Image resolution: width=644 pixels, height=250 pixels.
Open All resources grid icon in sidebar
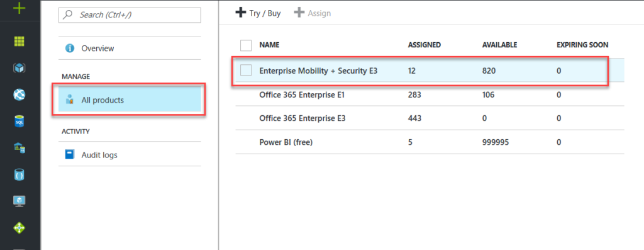click(19, 41)
